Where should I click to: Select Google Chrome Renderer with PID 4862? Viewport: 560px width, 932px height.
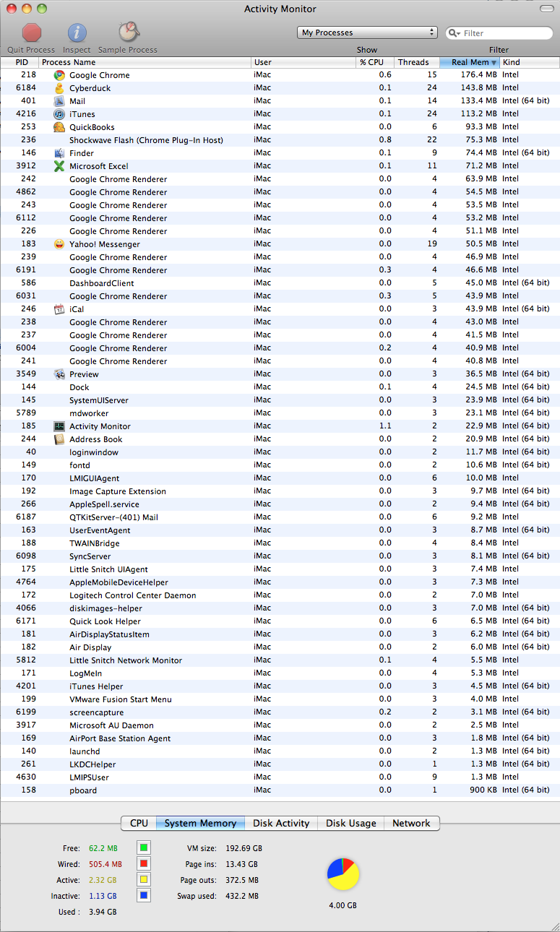(280, 192)
